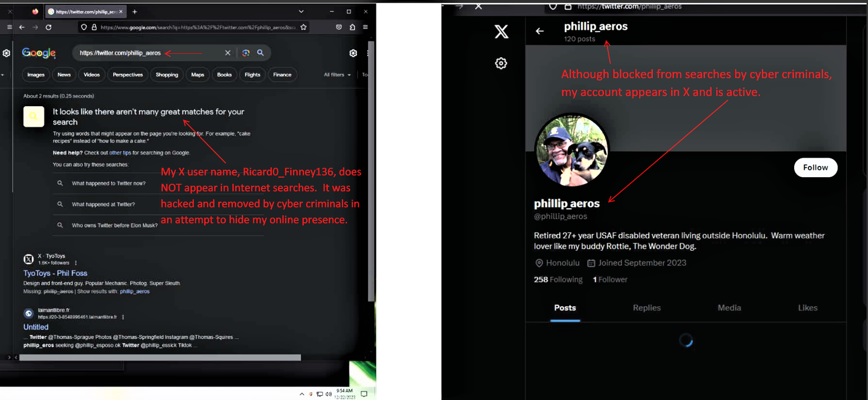Switch to the Replies tab
This screenshot has height=400, width=868.
(x=647, y=308)
